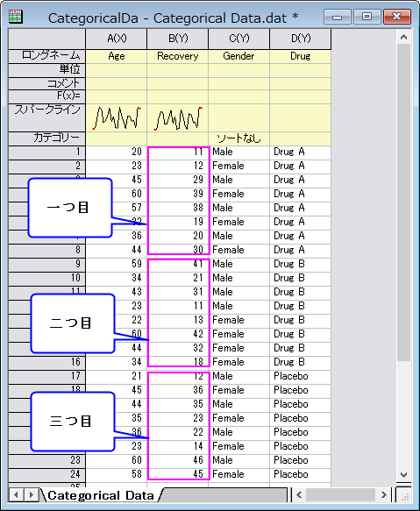Click Recovery cell 21 in row 10
The width and height of the screenshot is (420, 511).
coord(178,279)
